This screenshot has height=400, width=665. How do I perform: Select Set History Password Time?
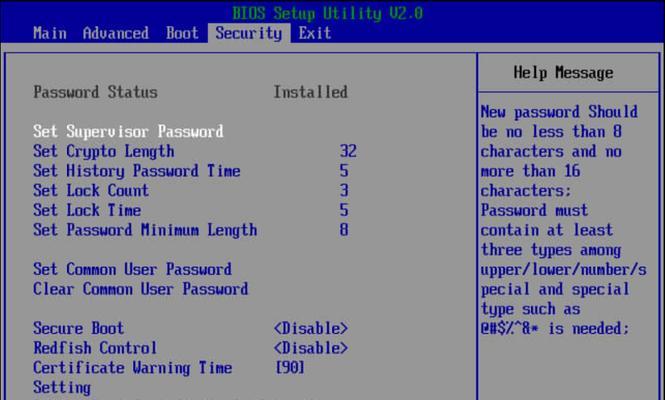[x=137, y=171]
